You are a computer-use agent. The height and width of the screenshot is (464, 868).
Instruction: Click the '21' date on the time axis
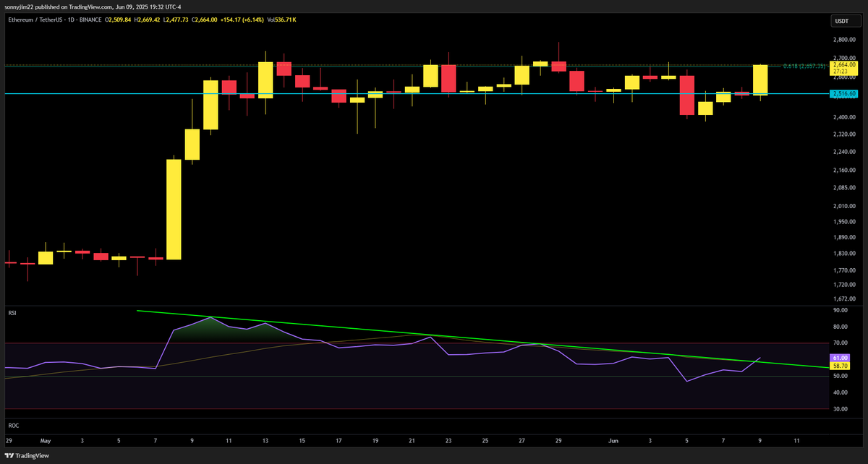[412, 439]
